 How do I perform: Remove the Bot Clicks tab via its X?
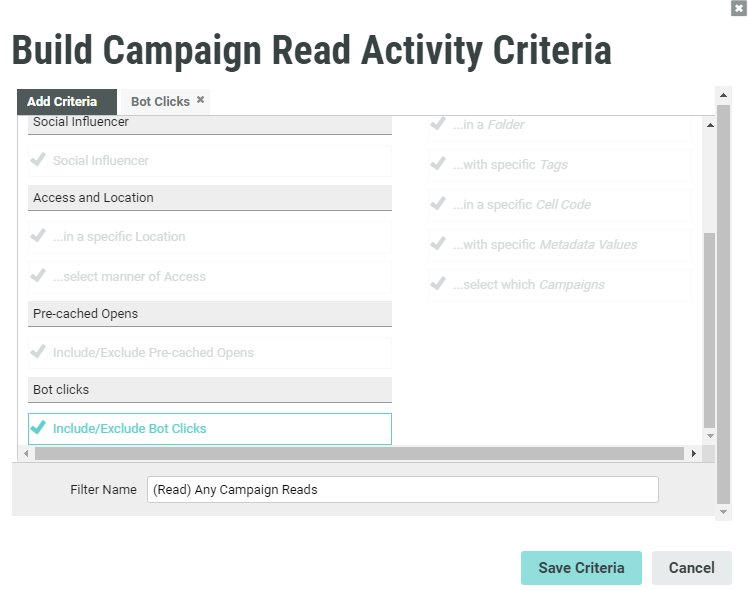tap(201, 100)
